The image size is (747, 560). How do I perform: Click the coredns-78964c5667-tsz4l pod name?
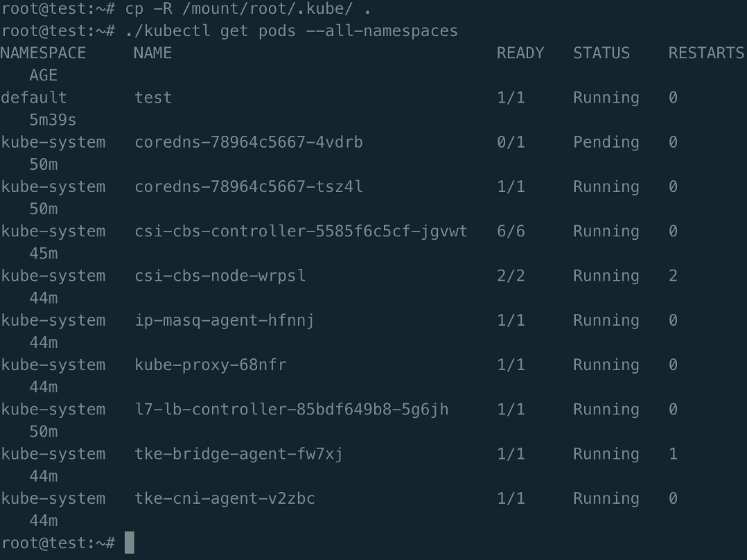(249, 186)
